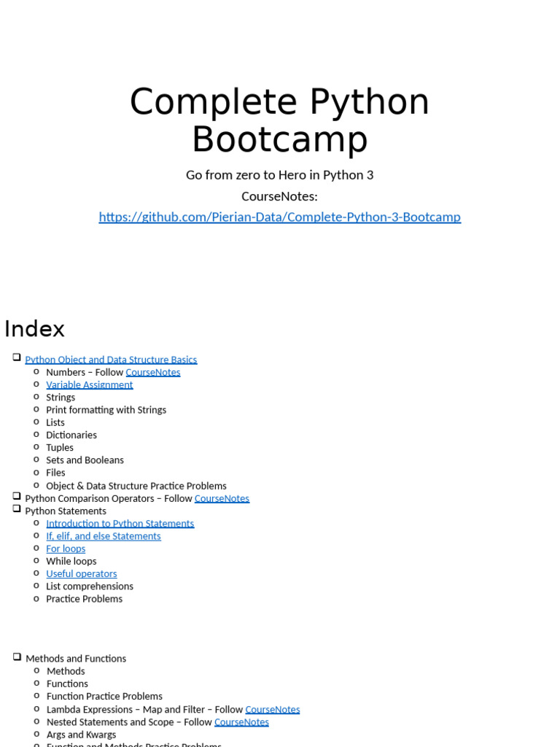The image size is (560, 747).
Task: Click the 'CourseNotes:' label under subtitle
Action: pos(279,196)
